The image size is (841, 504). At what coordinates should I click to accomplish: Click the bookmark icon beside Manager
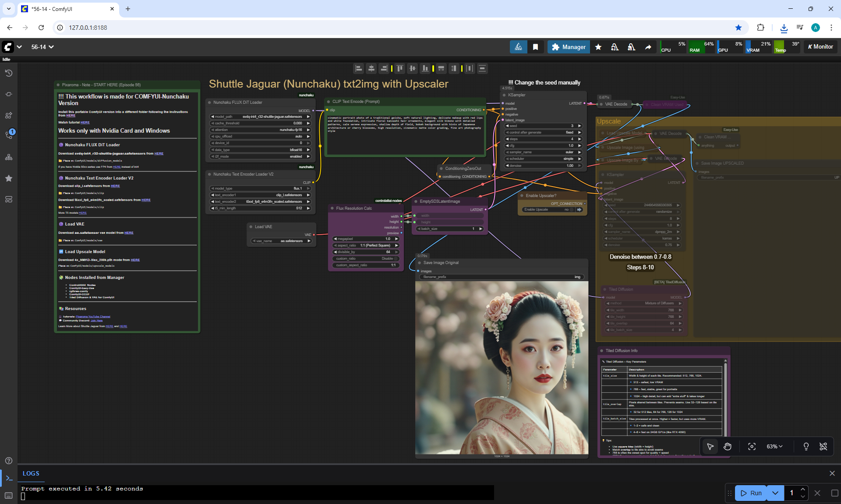point(535,47)
